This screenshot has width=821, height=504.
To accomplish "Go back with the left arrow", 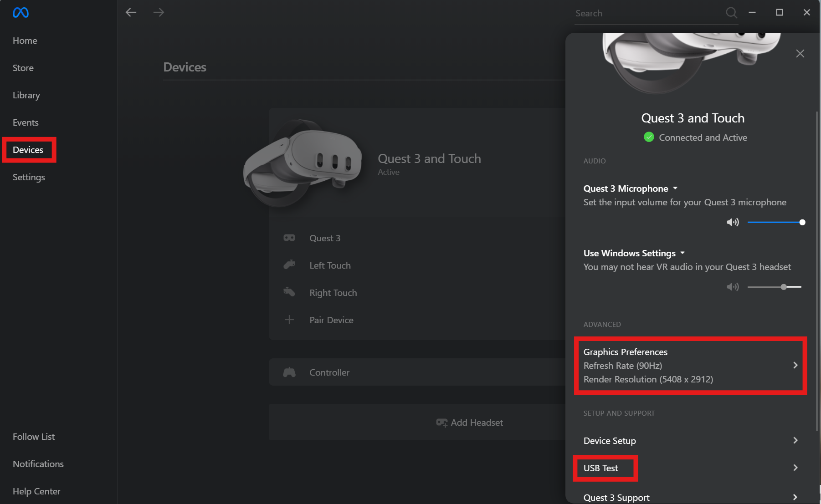I will tap(131, 12).
